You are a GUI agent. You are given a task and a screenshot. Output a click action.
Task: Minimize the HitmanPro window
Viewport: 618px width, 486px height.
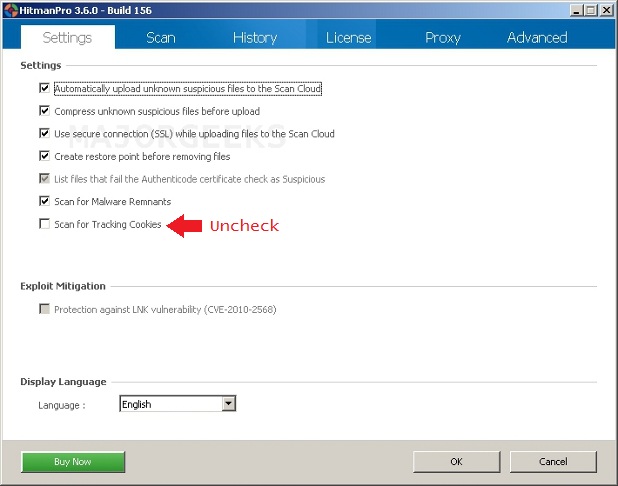576,10
